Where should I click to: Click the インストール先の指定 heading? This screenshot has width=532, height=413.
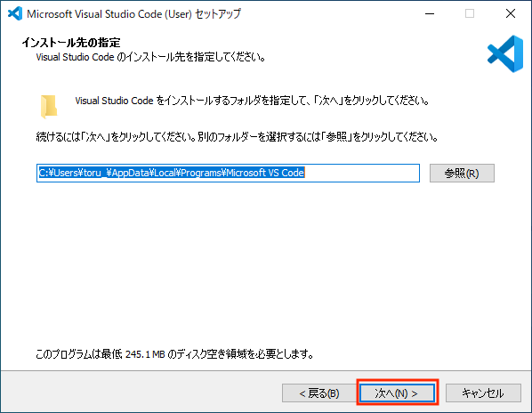(71, 43)
